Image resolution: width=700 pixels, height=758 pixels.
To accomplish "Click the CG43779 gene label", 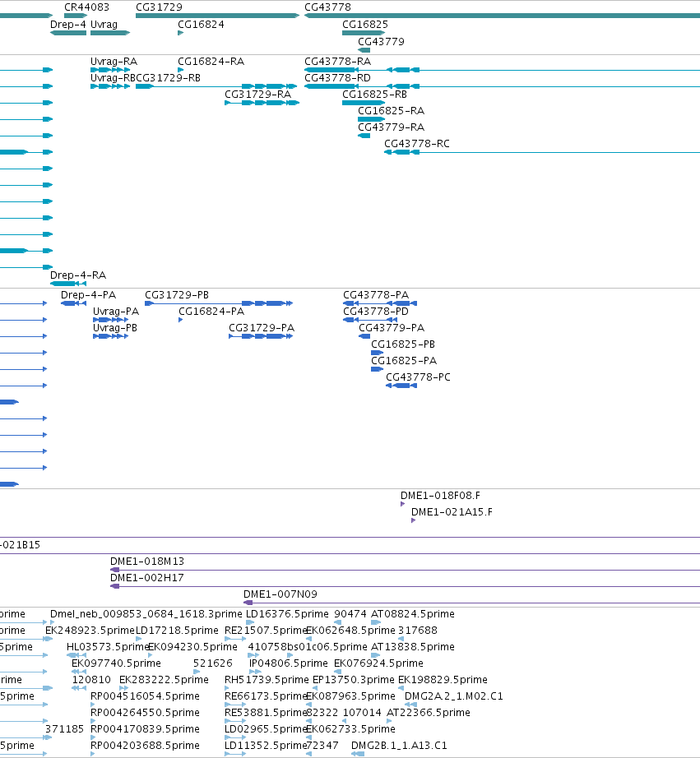I will click(x=381, y=42).
